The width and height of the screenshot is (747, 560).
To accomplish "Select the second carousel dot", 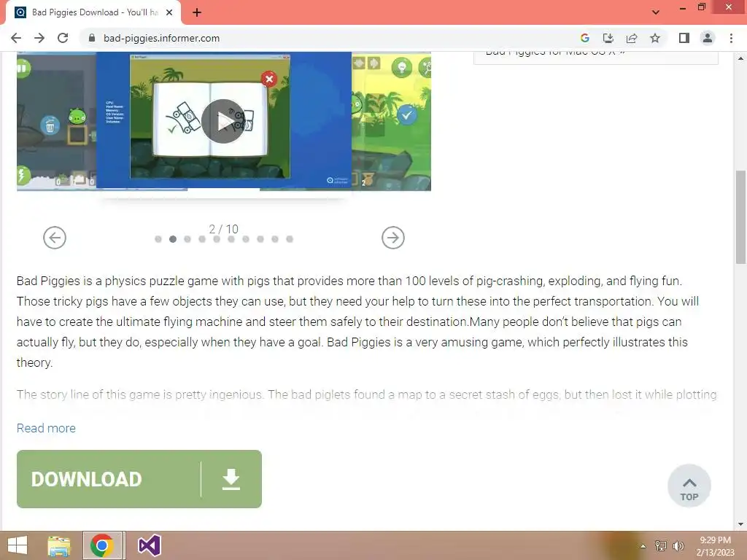I will 173,239.
